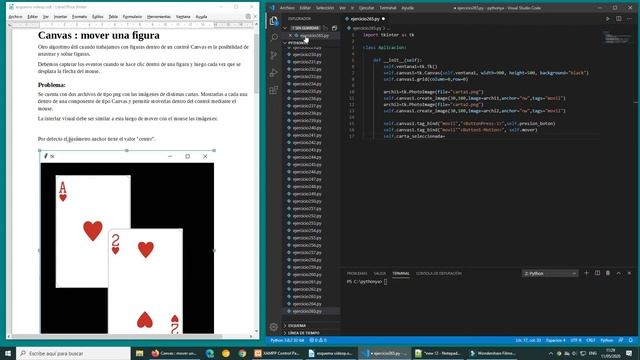The image size is (640, 360).
Task: Open Source Control view in VS Code
Action: pos(273,55)
